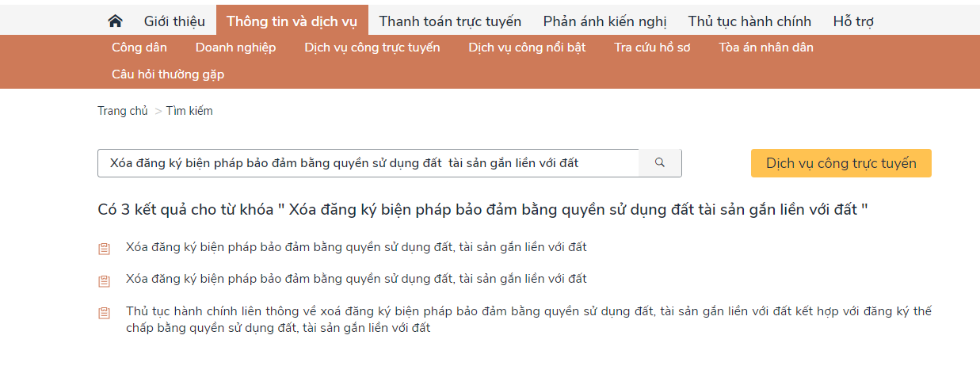Go to 'Dịch vụ công nổi bật' in the submenu
Image resolution: width=980 pixels, height=381 pixels.
(527, 48)
